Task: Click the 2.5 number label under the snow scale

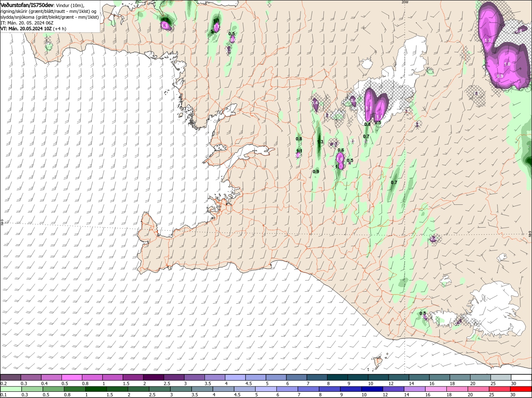Action: click(x=167, y=383)
